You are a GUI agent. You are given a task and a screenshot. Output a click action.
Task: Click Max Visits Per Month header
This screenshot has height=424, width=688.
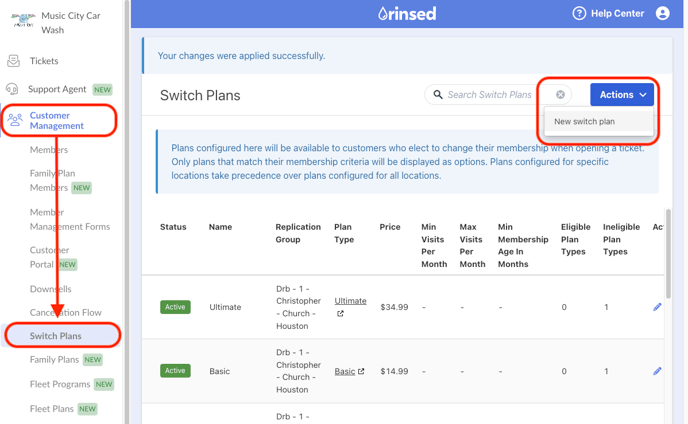click(472, 245)
